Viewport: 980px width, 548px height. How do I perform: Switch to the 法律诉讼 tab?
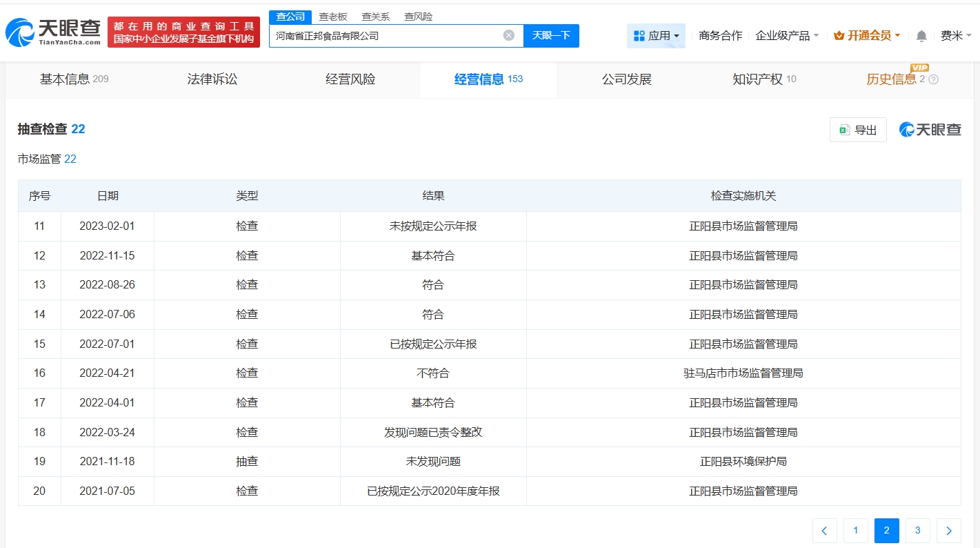(x=212, y=79)
